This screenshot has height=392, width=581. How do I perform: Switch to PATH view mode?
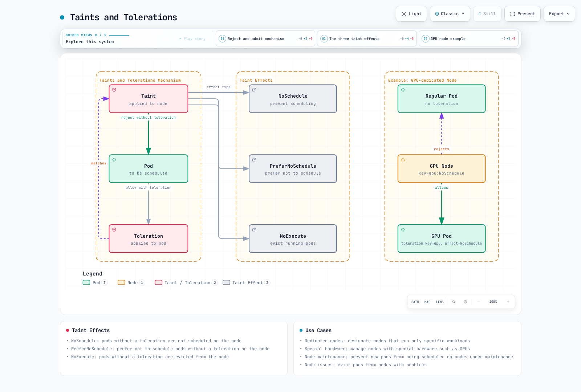click(415, 302)
